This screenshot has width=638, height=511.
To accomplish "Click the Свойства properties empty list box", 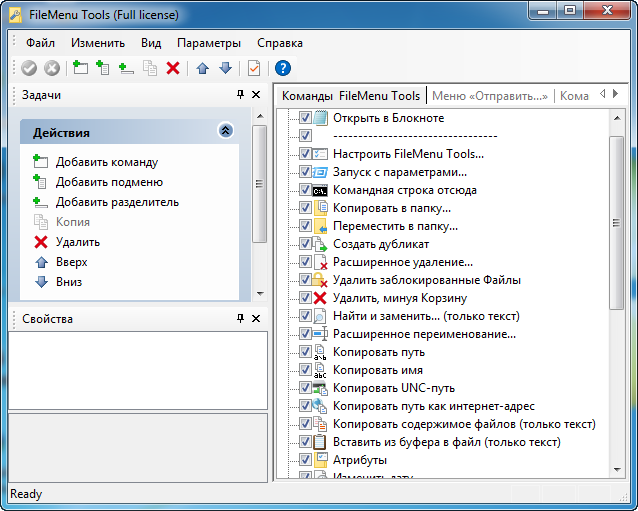I will [x=138, y=370].
